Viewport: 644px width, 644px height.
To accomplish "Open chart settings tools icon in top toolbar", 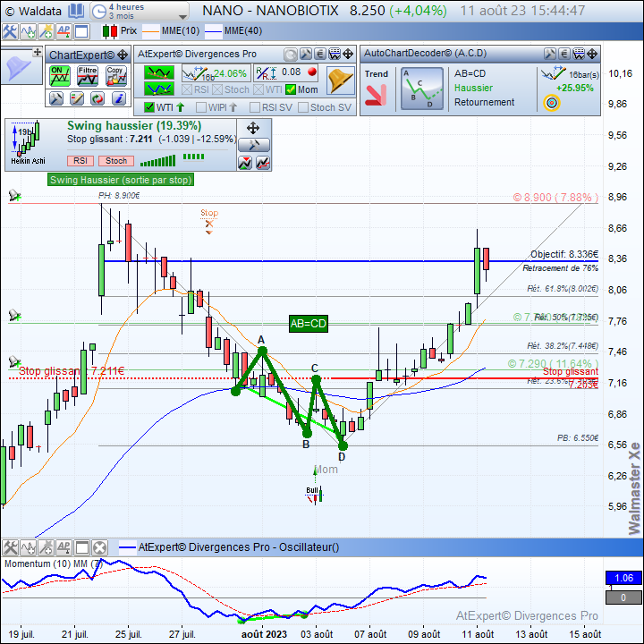I will [10, 31].
